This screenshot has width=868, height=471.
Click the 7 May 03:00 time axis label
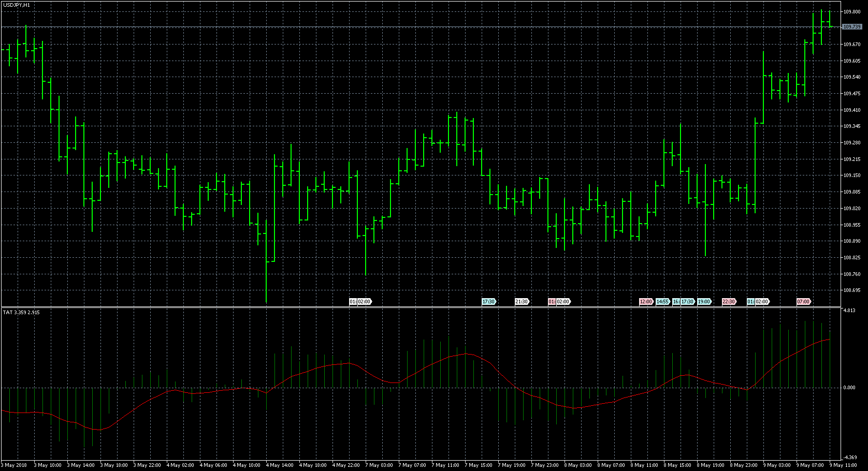click(379, 465)
